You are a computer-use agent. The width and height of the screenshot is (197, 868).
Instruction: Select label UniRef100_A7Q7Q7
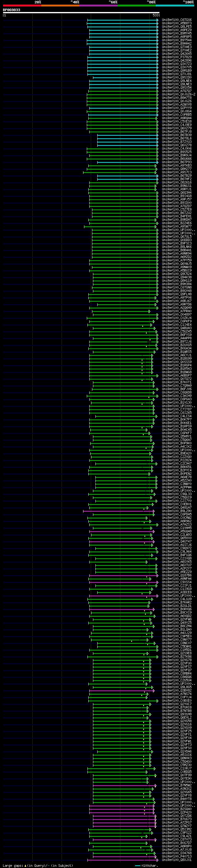(x=177, y=91)
